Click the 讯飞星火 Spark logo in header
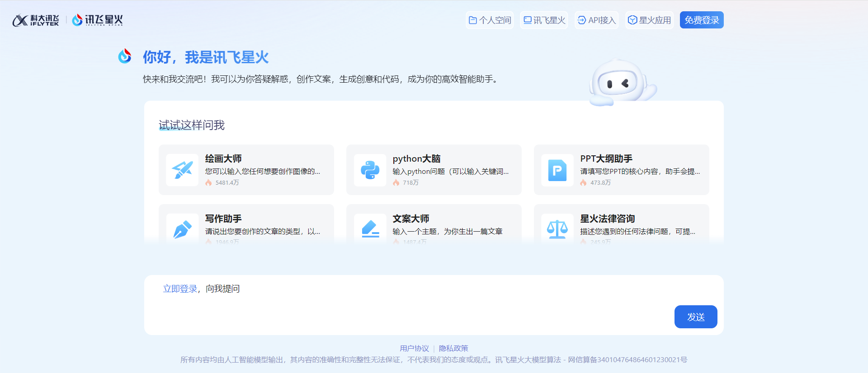 98,20
